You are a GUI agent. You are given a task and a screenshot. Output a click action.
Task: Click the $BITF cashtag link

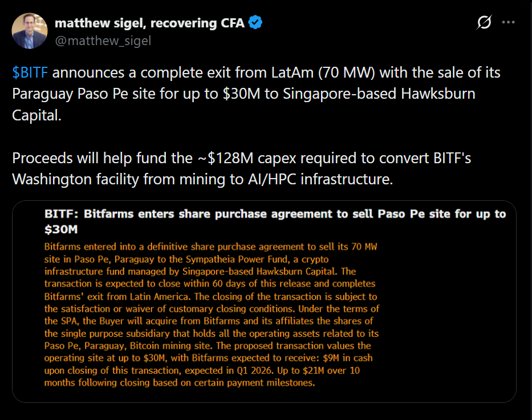(30, 73)
